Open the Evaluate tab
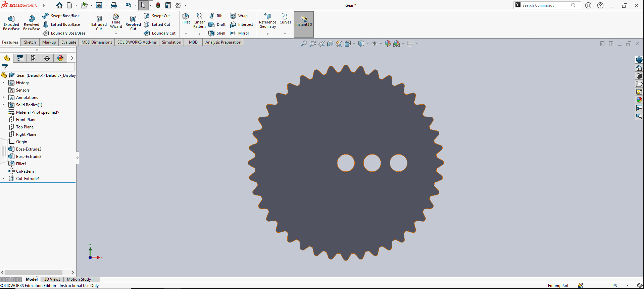644x289 pixels. point(68,42)
